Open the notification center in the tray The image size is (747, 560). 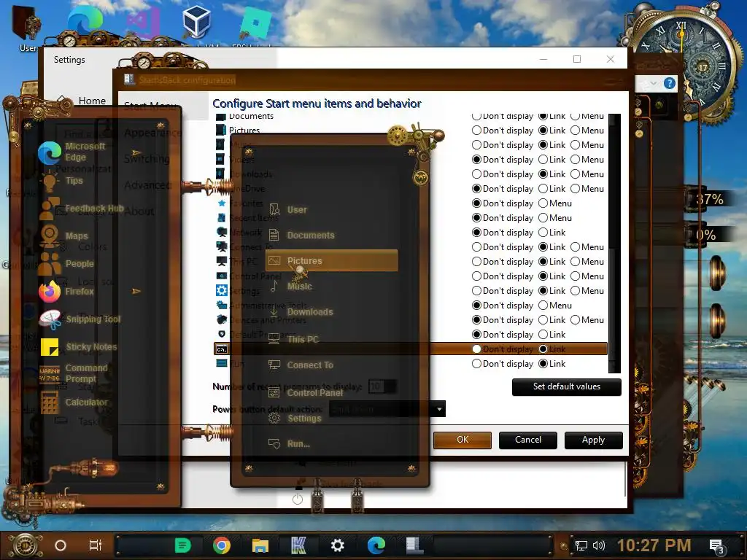(x=716, y=546)
